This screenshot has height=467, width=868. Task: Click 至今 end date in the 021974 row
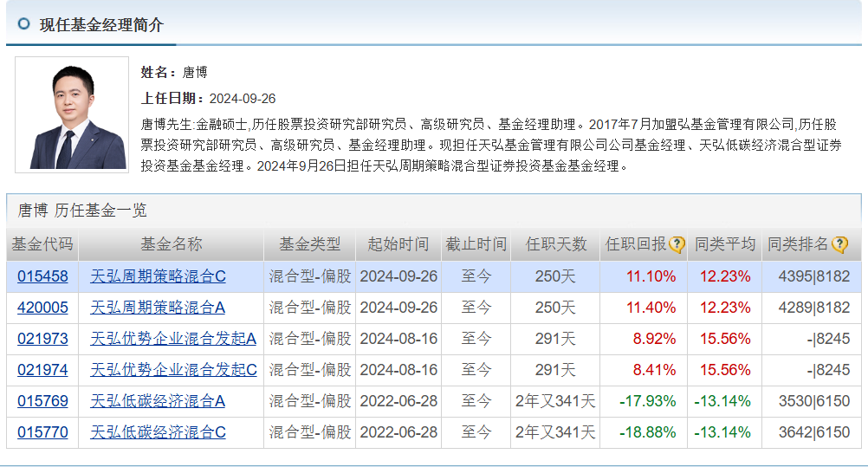point(476,369)
